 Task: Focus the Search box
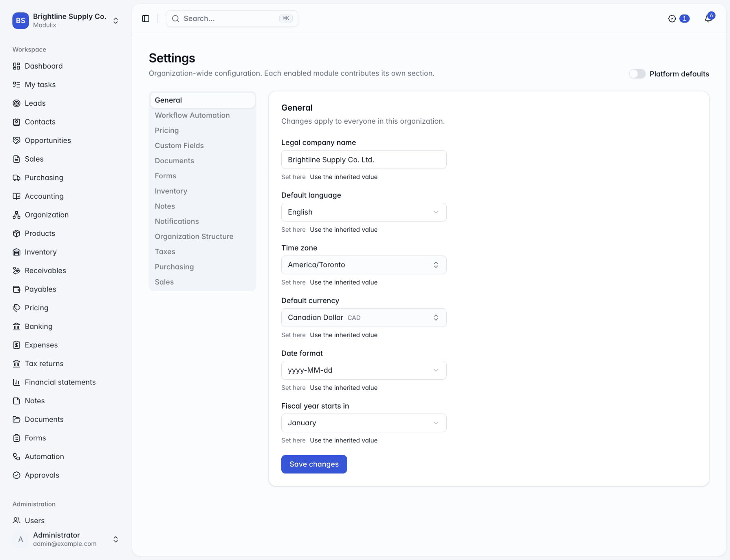pyautogui.click(x=232, y=19)
